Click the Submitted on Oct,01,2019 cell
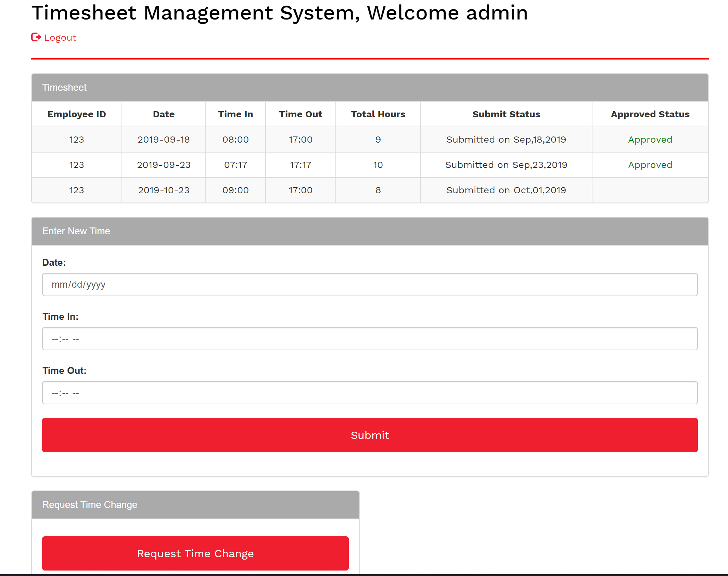This screenshot has width=728, height=576. coord(506,190)
